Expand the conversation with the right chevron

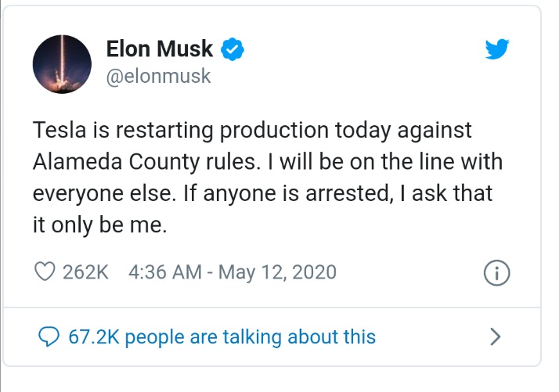[x=495, y=337]
